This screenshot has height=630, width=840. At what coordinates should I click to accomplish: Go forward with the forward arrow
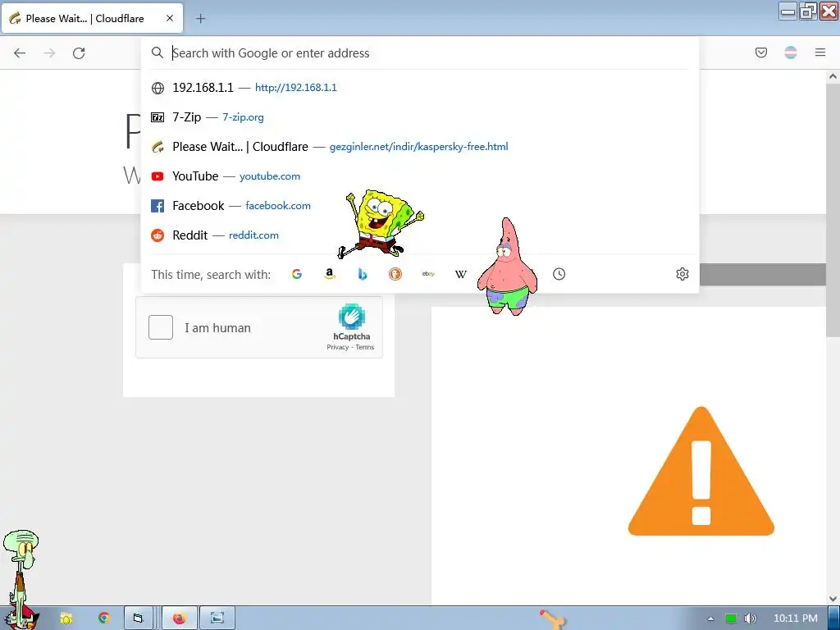coord(49,52)
